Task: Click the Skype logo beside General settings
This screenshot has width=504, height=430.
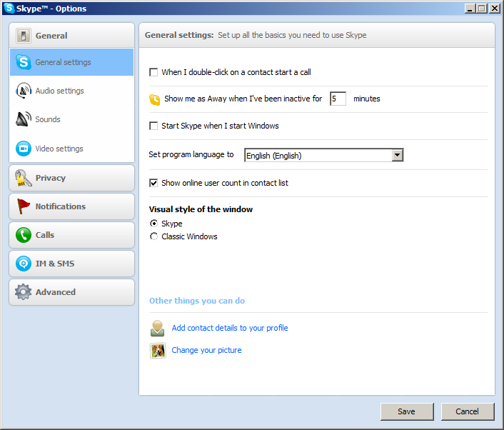Action: pyautogui.click(x=24, y=62)
